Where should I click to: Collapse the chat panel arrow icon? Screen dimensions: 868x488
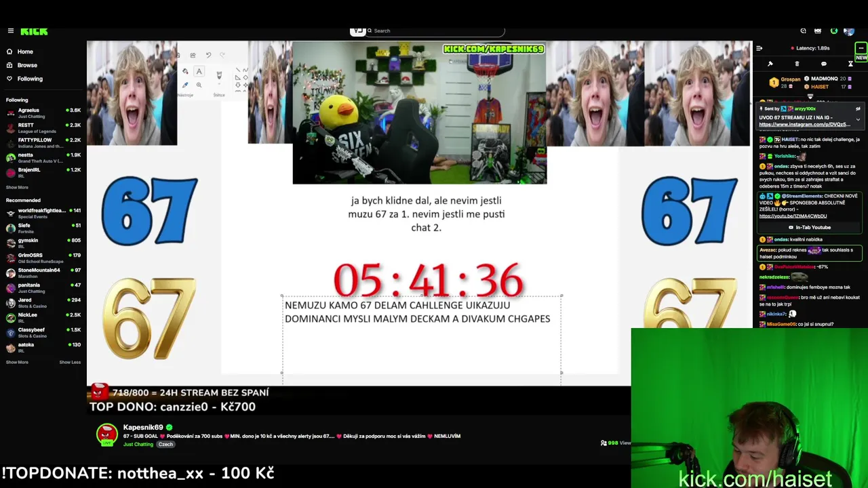click(759, 48)
